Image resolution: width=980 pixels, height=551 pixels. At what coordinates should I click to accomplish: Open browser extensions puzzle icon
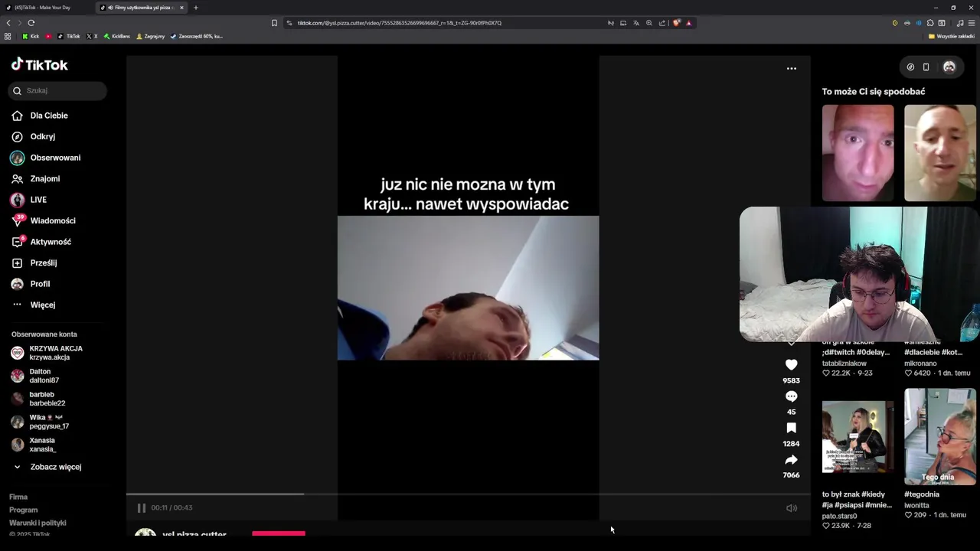tap(930, 23)
